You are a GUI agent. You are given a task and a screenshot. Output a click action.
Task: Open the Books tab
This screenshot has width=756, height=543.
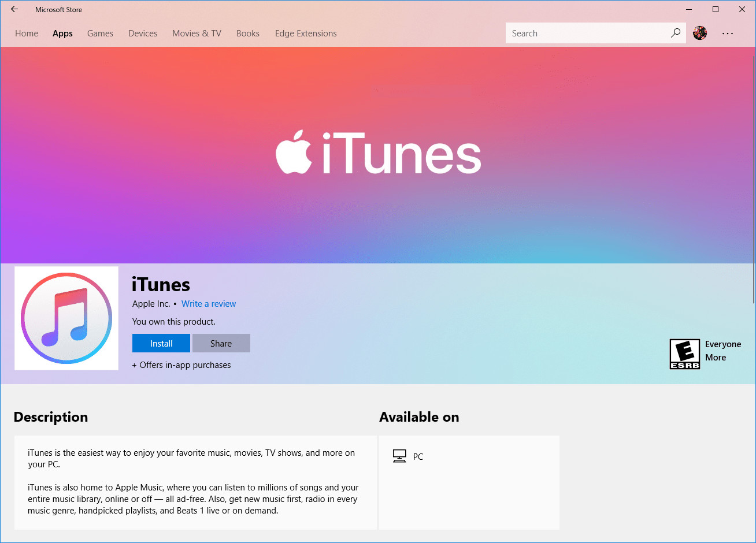248,34
